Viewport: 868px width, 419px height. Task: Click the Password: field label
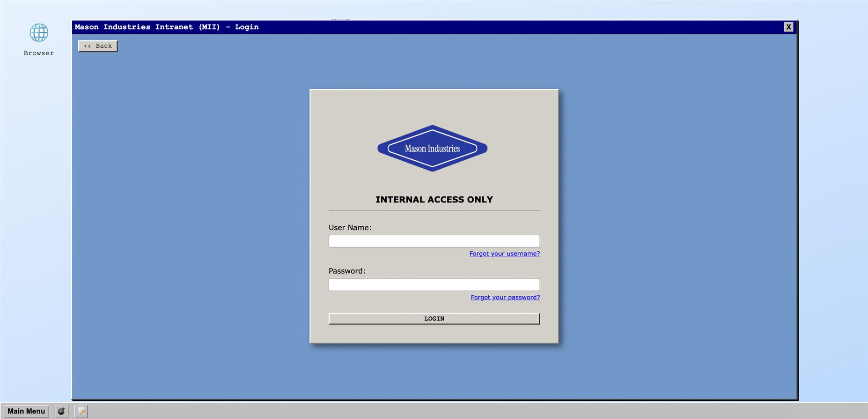coord(346,271)
